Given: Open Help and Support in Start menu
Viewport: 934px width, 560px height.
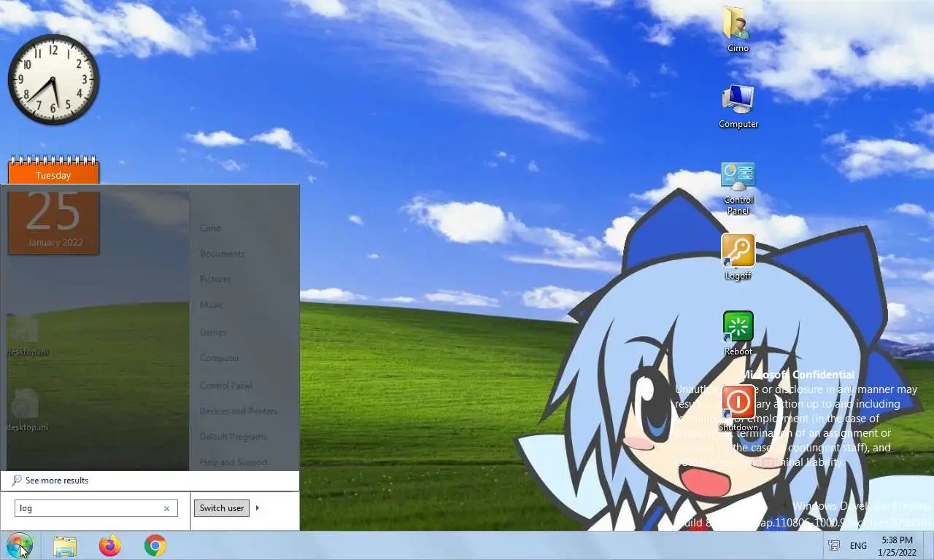Looking at the screenshot, I should (x=233, y=462).
